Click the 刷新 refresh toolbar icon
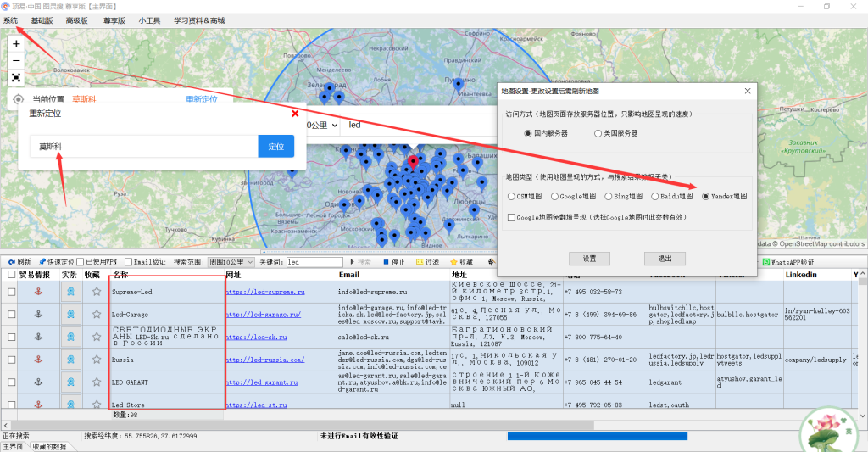Viewport: 868px width, 452px height. [18, 263]
